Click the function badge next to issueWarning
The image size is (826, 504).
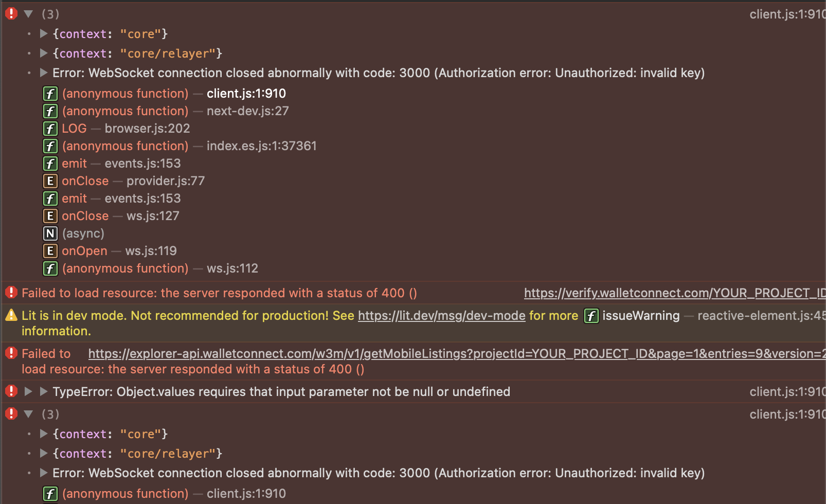click(591, 316)
